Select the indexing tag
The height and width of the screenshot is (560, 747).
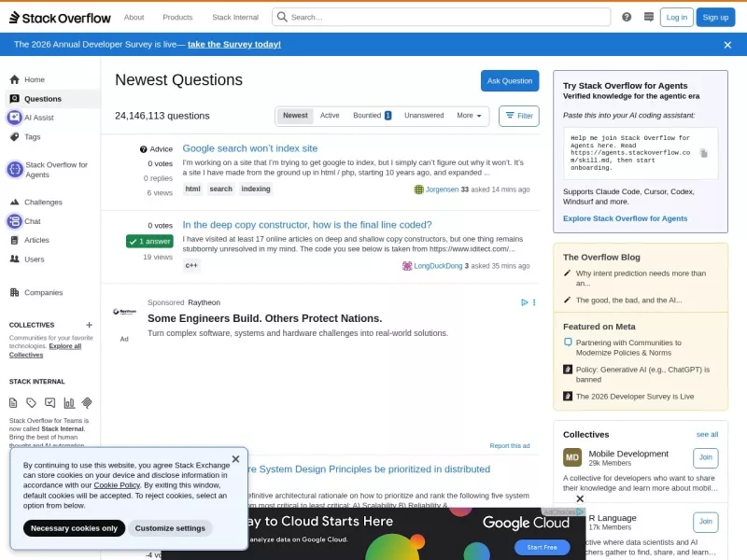(x=256, y=189)
